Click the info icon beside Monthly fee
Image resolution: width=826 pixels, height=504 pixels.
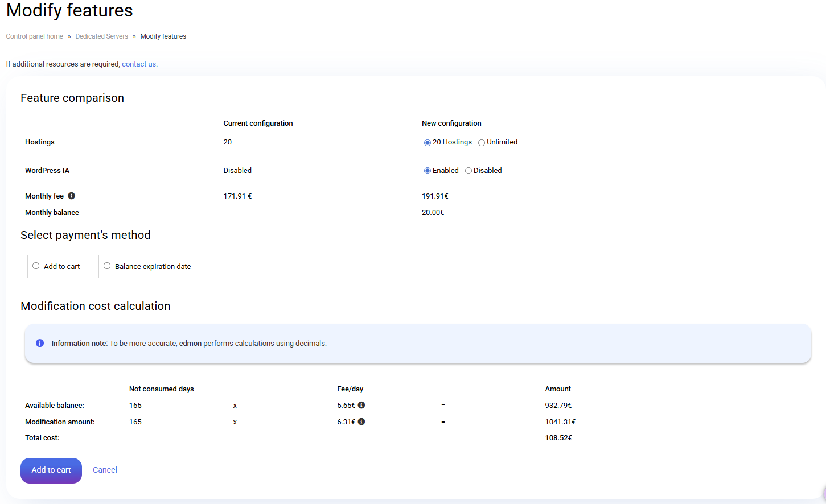click(x=72, y=196)
